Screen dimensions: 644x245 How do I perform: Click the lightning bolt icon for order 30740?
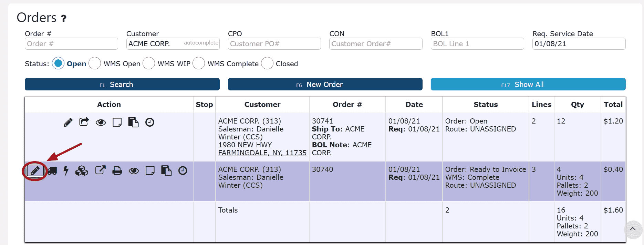click(x=66, y=170)
